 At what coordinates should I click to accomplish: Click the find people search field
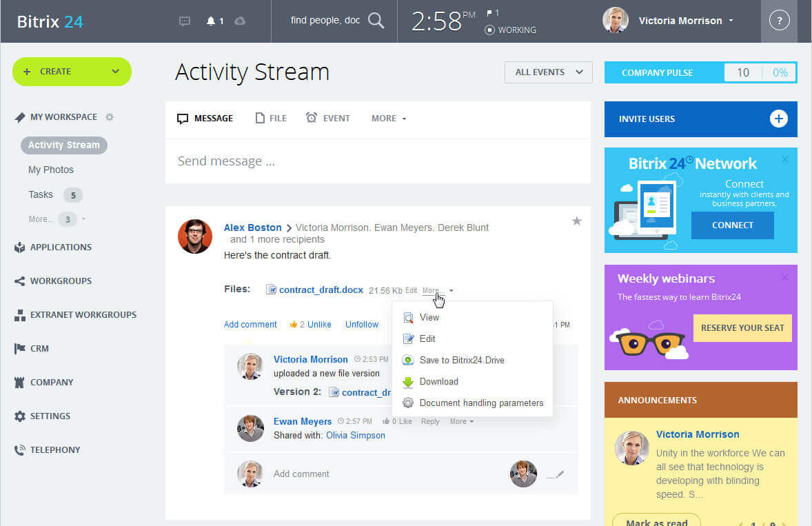325,20
